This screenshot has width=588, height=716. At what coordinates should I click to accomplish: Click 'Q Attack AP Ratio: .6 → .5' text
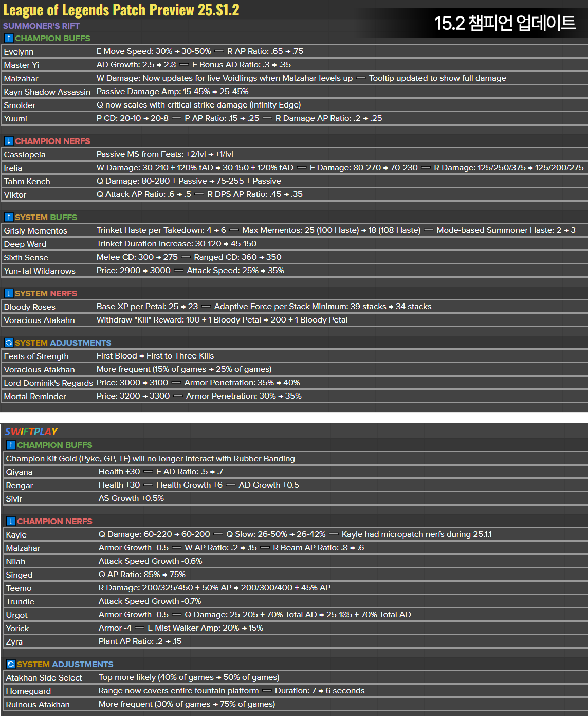[144, 194]
